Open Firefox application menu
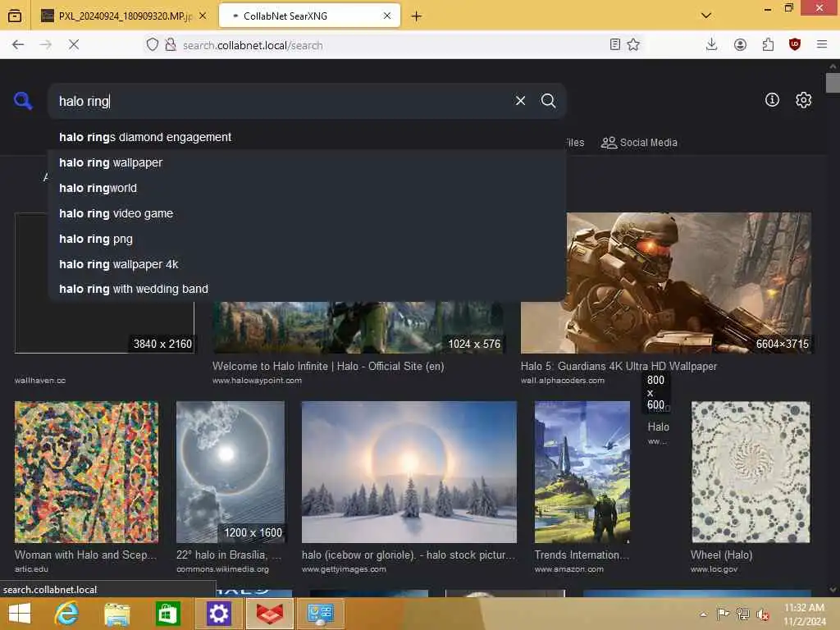840x630 pixels. tap(822, 44)
